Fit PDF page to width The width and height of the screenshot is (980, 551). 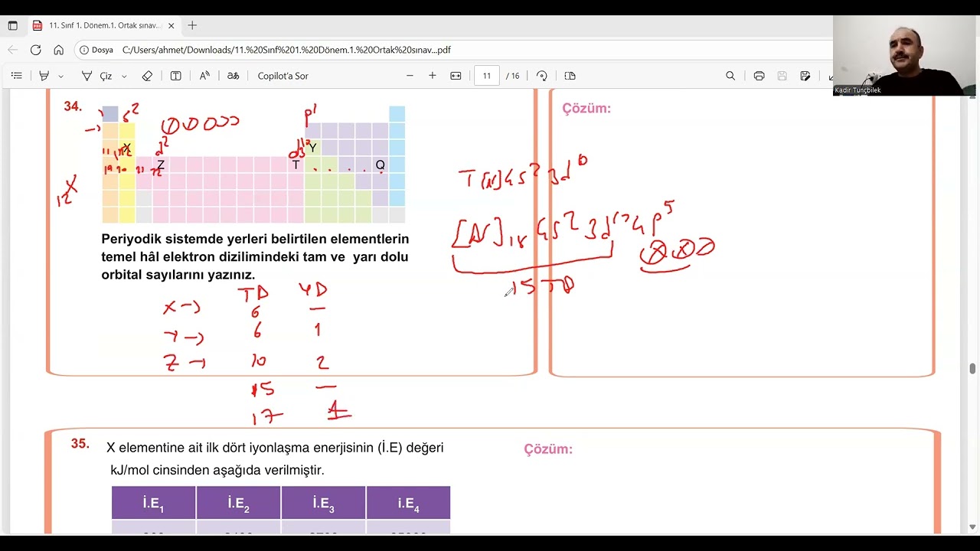456,76
